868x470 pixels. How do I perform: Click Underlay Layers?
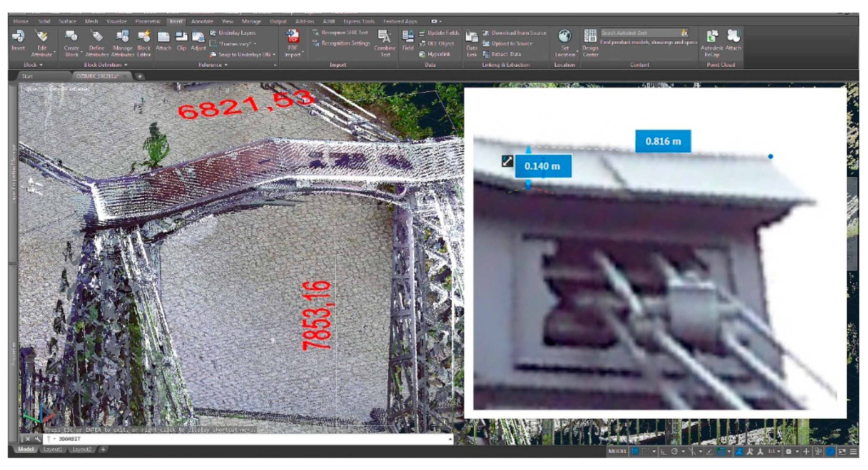click(x=233, y=33)
